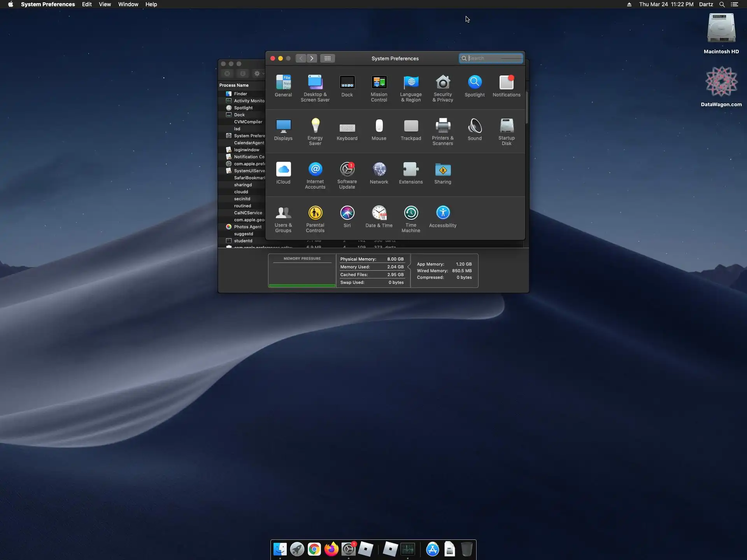Open Printers & Scanners preferences
This screenshot has height=560, width=747.
[443, 131]
